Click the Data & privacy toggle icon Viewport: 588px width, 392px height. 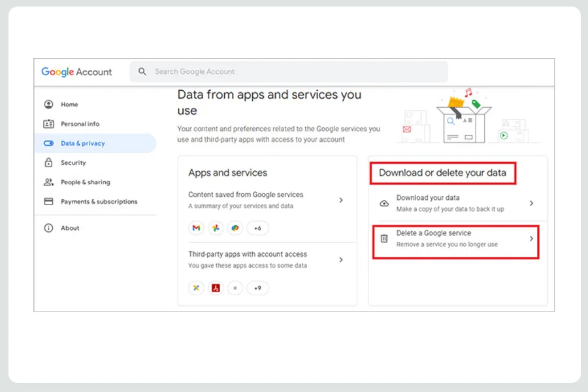point(48,143)
